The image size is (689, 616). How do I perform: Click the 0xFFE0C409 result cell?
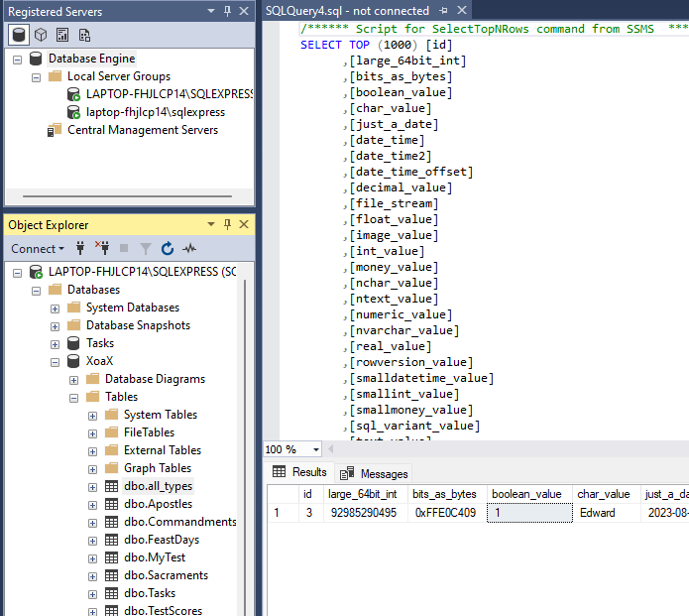(447, 513)
